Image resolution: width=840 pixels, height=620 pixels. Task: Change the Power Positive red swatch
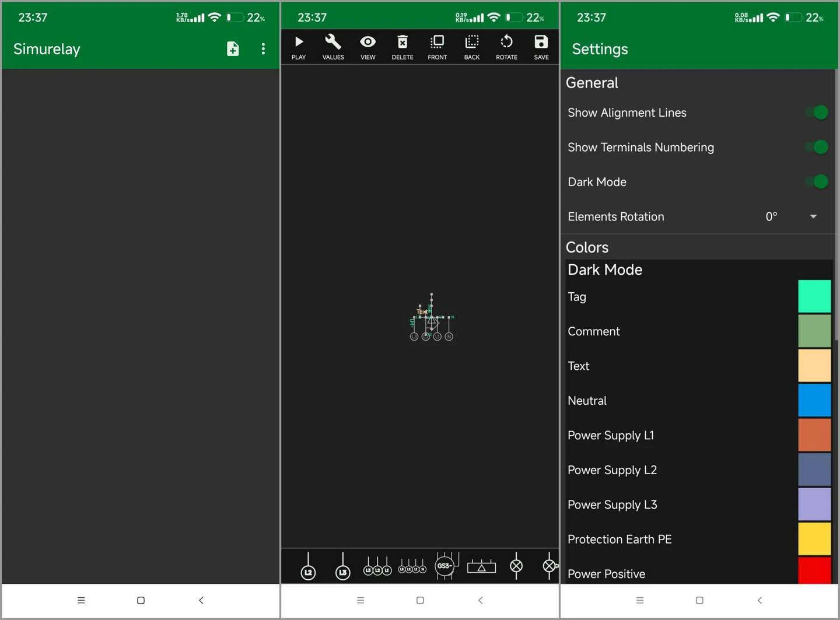814,570
